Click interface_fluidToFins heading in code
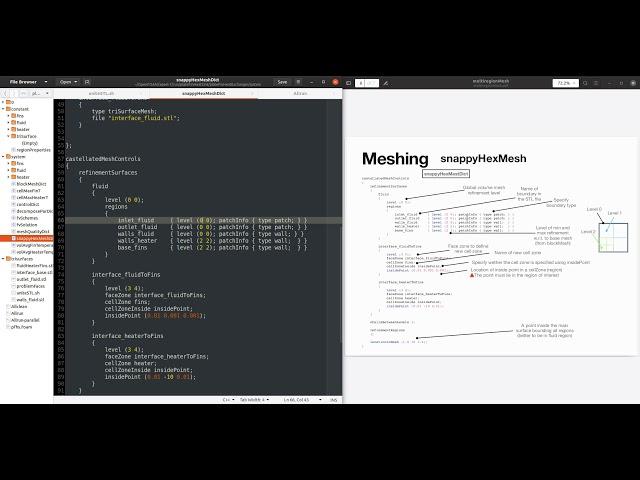This screenshot has height=480, width=640. click(x=126, y=275)
